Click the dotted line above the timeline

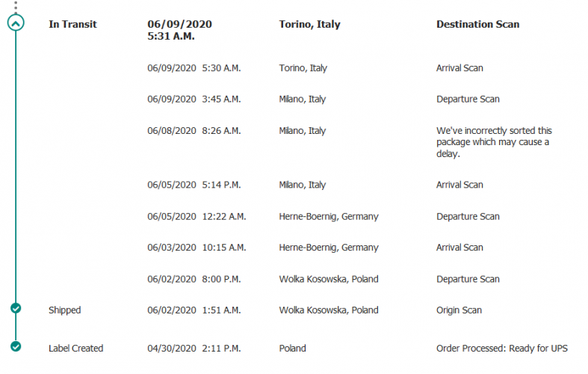click(16, 6)
